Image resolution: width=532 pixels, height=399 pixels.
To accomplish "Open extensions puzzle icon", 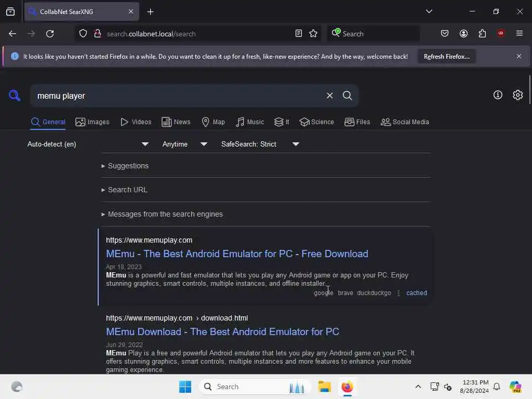I will (482, 34).
